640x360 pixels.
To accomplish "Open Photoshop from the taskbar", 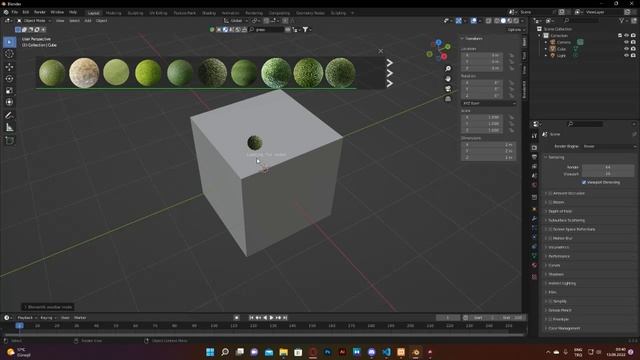I will 327,352.
